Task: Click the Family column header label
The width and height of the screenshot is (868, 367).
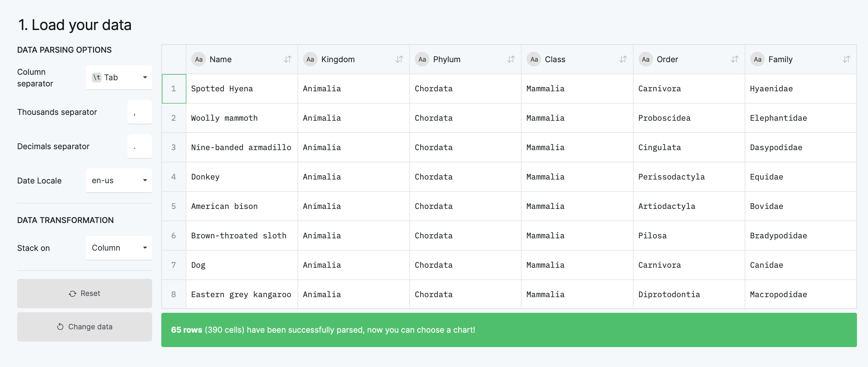Action: (x=780, y=59)
